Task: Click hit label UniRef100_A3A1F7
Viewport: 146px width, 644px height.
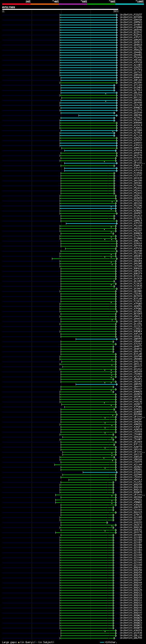Action: point(131,427)
